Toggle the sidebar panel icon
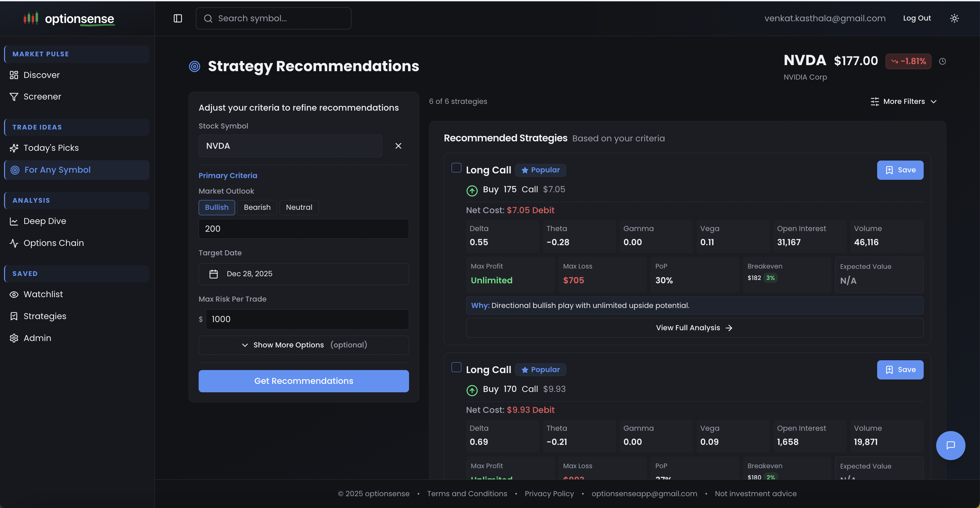 178,18
